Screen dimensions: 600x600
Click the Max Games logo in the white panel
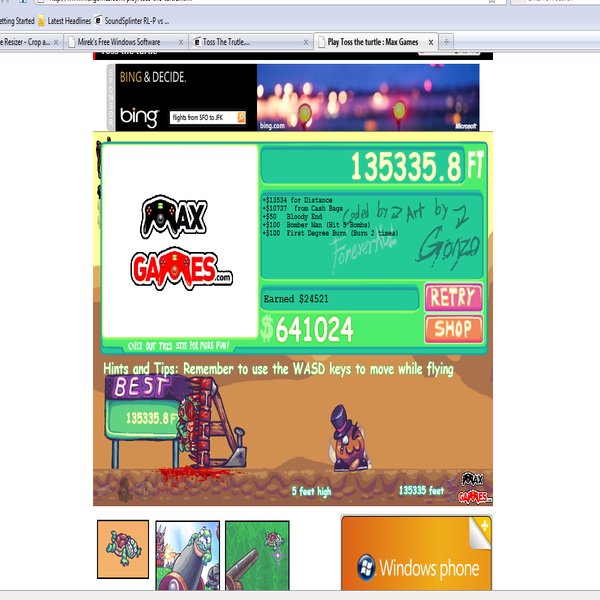pyautogui.click(x=180, y=242)
